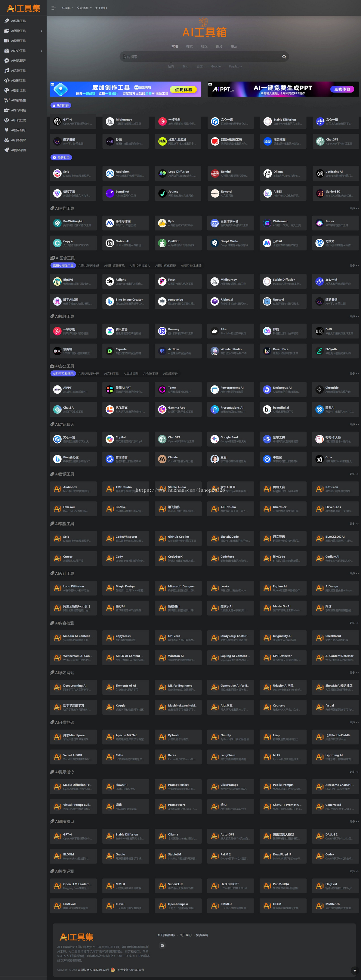Open the DeepL Write card icon
This screenshot has width=361, height=980.
(x=214, y=243)
